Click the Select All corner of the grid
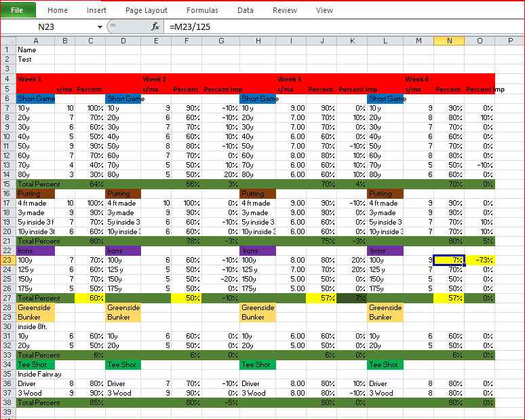Image resolution: width=525 pixels, height=420 pixels. click(7, 41)
